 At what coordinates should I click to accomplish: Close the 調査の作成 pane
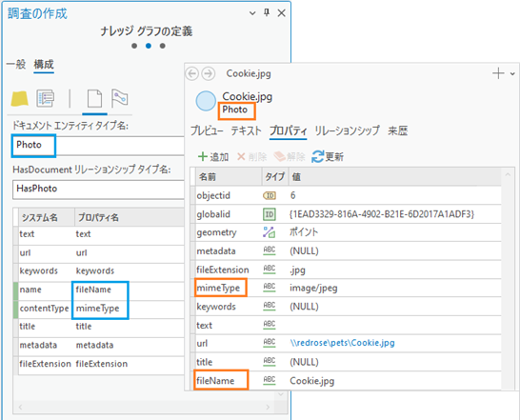pyautogui.click(x=282, y=13)
